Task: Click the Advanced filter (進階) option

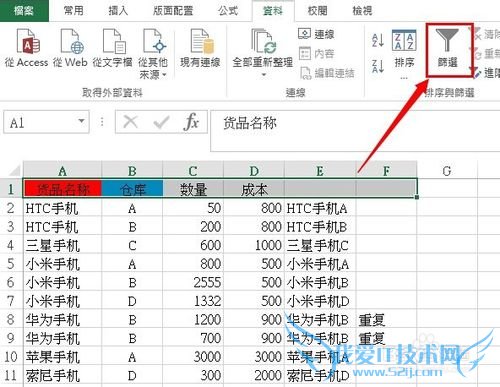Action: (x=486, y=73)
